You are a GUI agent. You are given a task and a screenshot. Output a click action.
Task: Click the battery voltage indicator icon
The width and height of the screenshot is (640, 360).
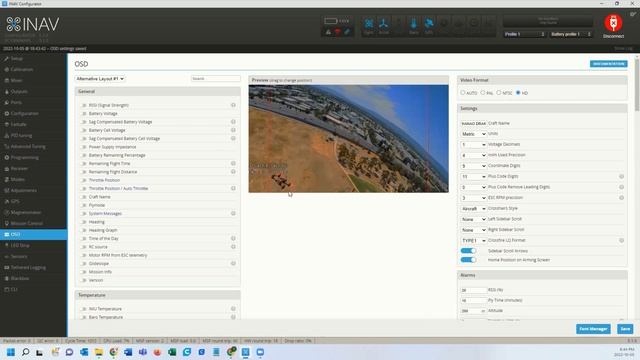click(x=331, y=21)
